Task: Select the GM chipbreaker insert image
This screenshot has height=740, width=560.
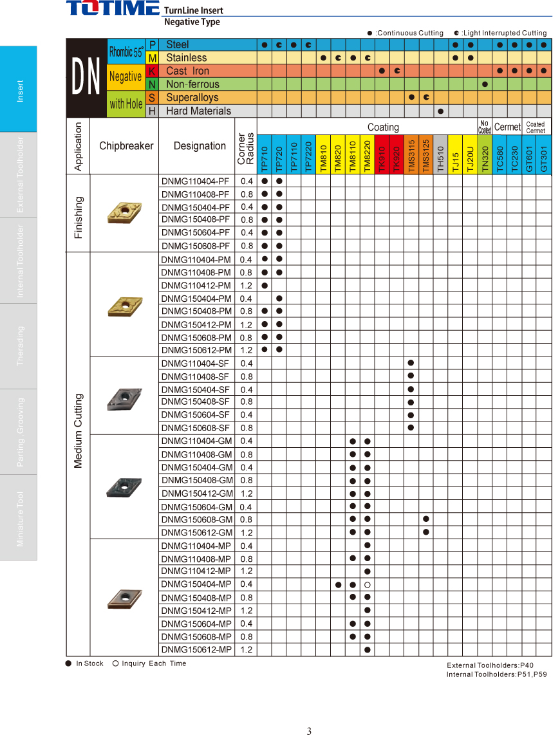Action: [124, 486]
